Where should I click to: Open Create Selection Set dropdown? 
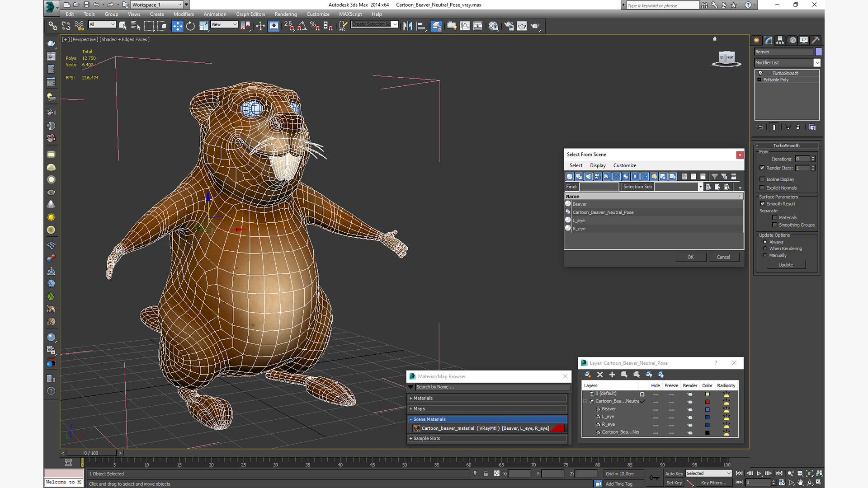click(395, 24)
